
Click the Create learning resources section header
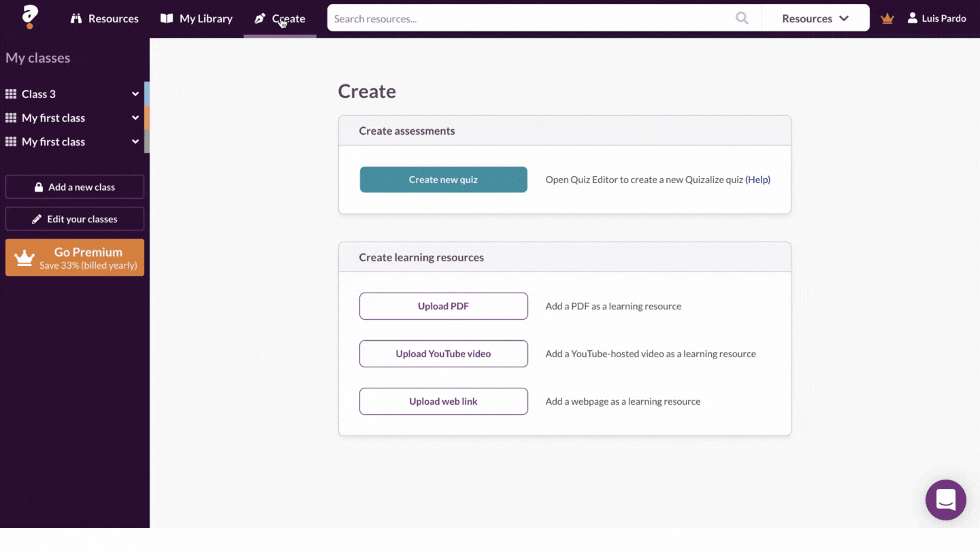tap(565, 257)
